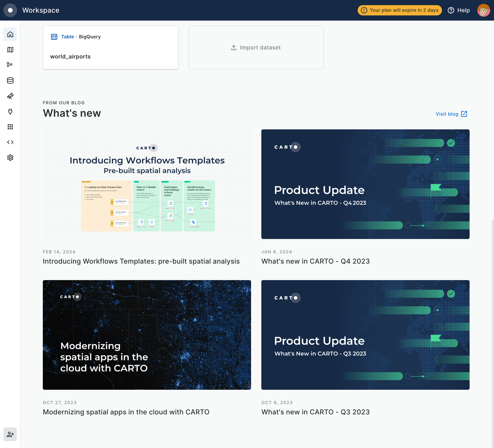This screenshot has height=448, width=494.
Task: Open Data Observatory telescope icon
Action: 10,96
